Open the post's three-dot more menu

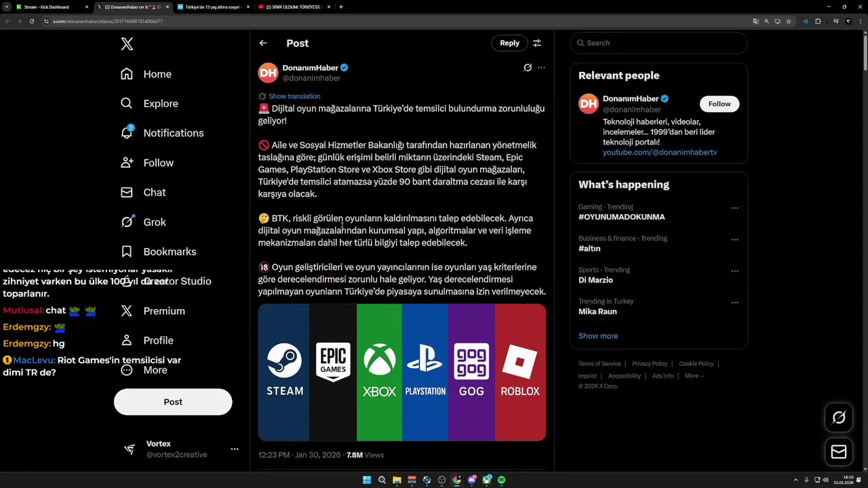(x=541, y=67)
